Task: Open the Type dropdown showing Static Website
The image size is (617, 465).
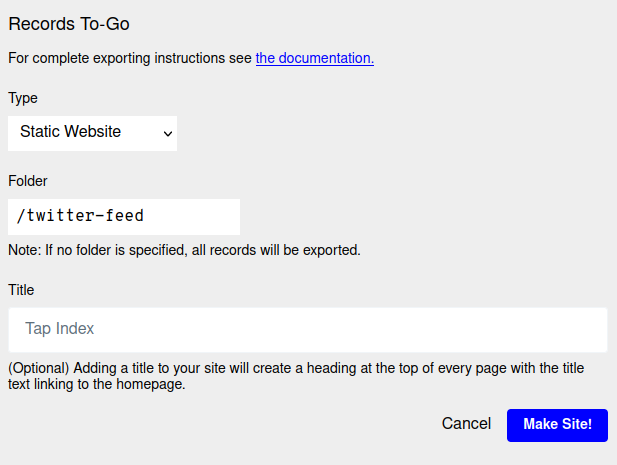Action: [x=92, y=133]
